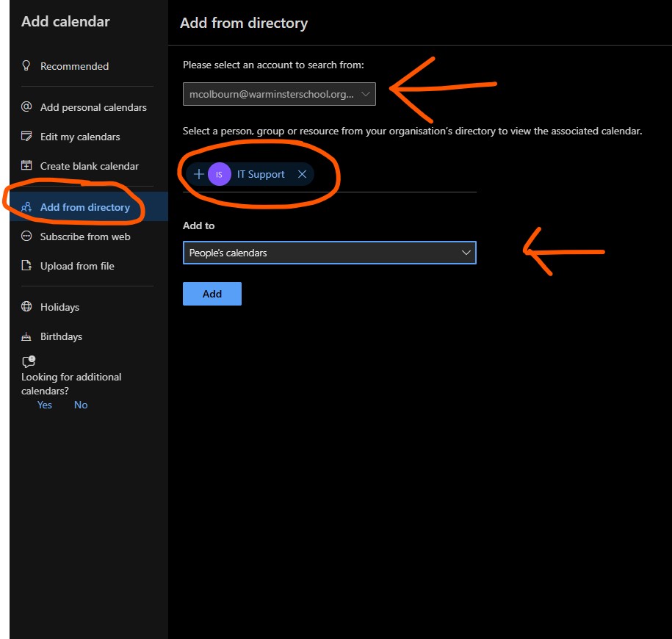Click the chevron on the Add to combo box
The image size is (672, 639).
coord(466,253)
